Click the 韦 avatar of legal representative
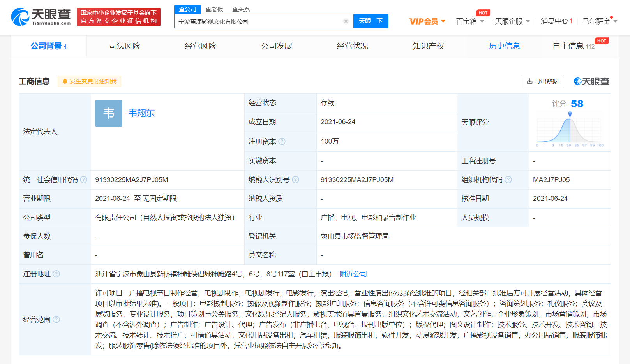Screen dimensions: 630x364 (x=109, y=113)
